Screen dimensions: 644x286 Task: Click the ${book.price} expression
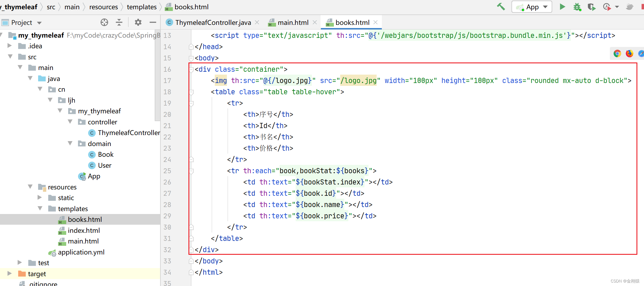click(322, 216)
